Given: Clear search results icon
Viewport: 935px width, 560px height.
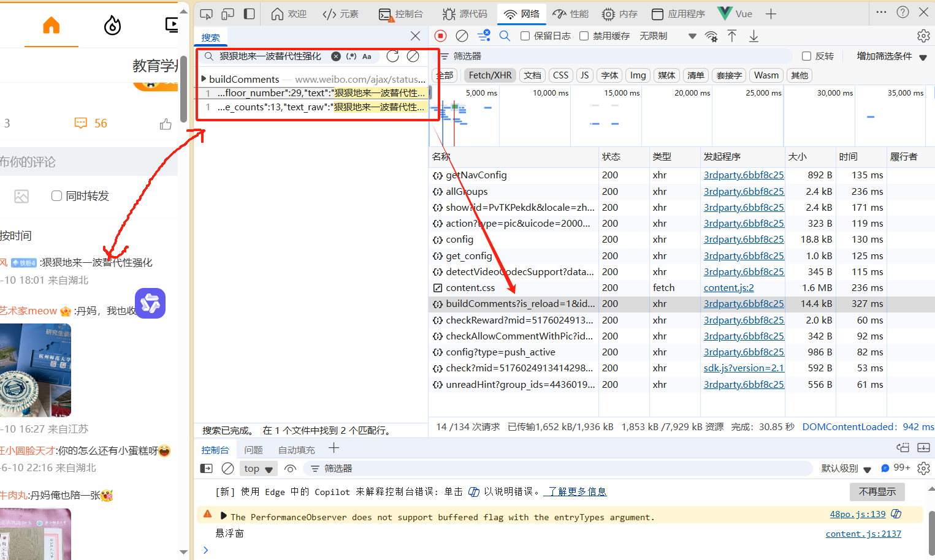Looking at the screenshot, I should tap(413, 56).
